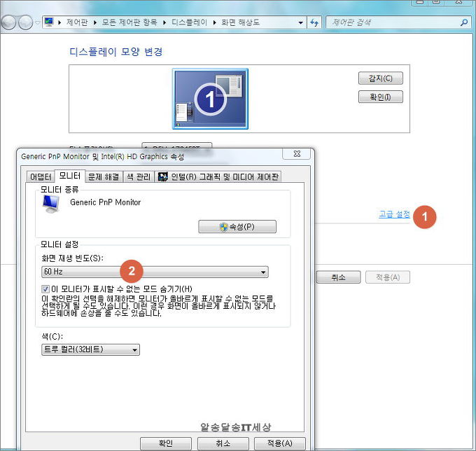Click the shield icon on 속성(P) button
Viewport: 476px width, 451px height.
(223, 227)
